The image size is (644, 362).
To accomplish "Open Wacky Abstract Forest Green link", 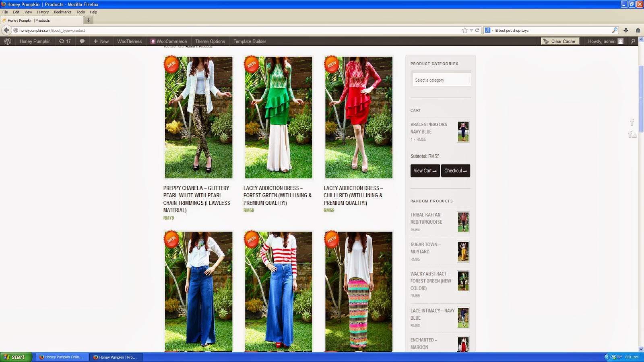I will (431, 281).
